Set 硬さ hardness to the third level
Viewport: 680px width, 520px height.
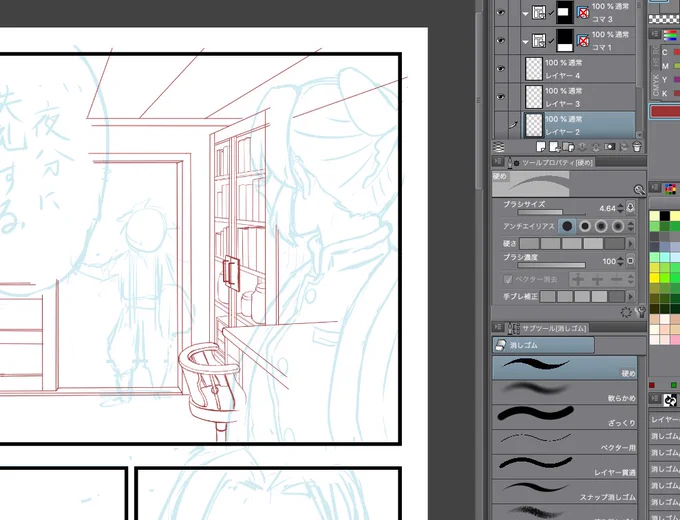click(572, 243)
